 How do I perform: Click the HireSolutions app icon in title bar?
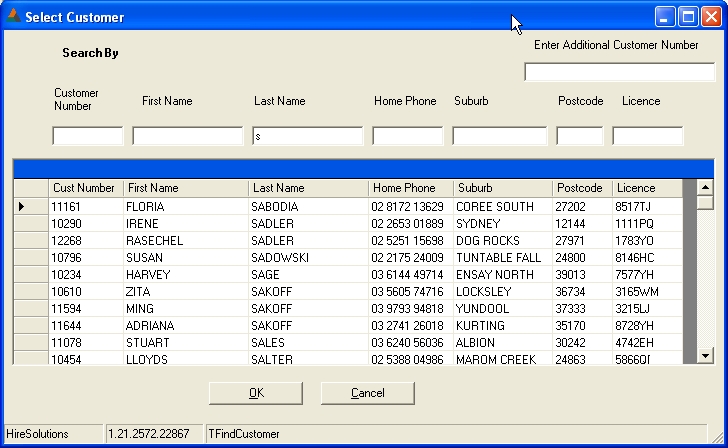tap(13, 16)
